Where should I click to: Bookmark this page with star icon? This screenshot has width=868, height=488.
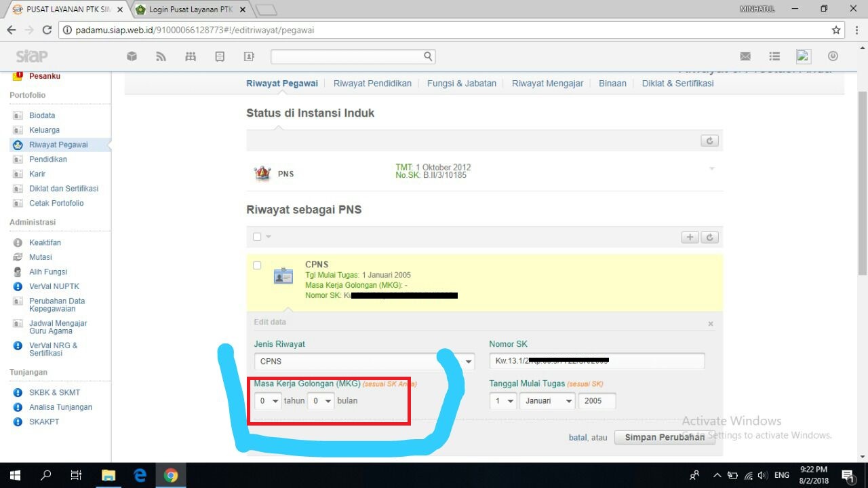coord(837,30)
